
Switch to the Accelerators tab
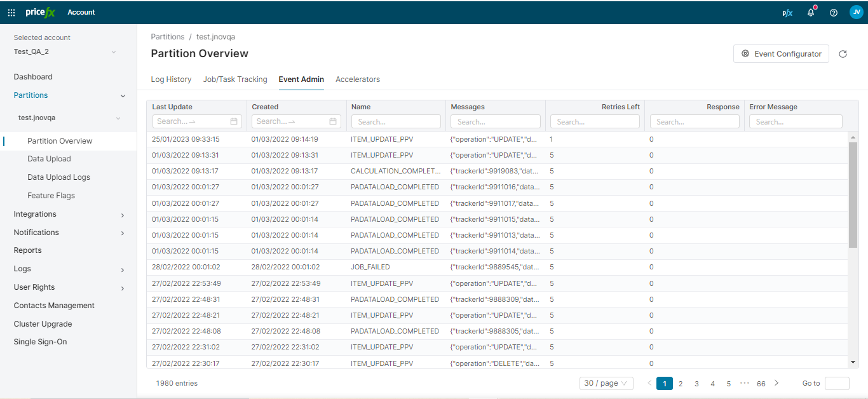pos(357,79)
